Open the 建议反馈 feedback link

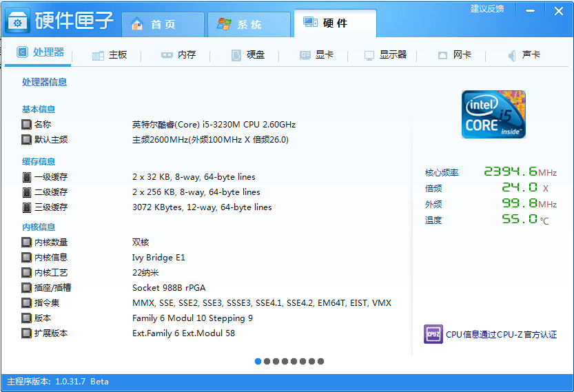pos(487,9)
